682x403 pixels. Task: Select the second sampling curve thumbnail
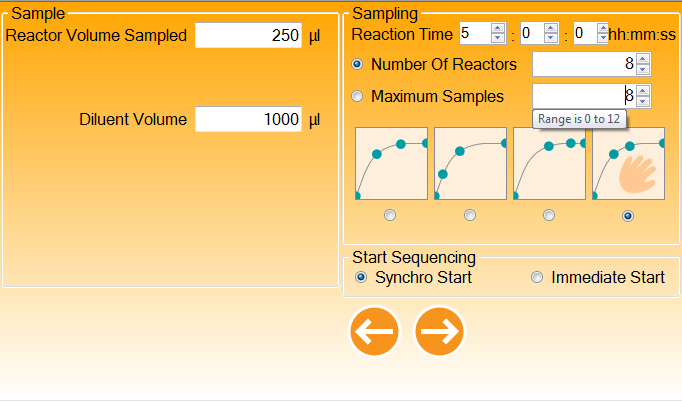tap(470, 163)
